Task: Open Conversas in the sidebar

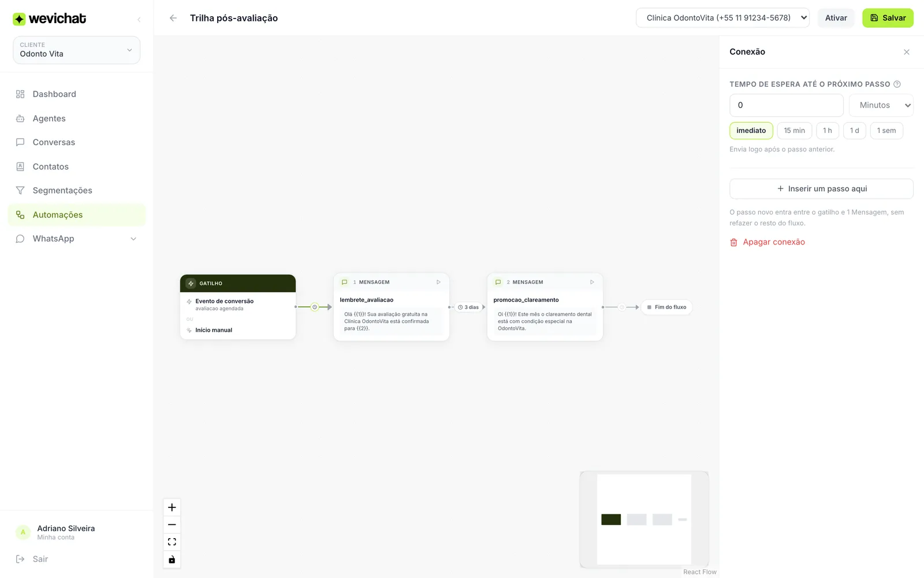Action: coord(76,142)
